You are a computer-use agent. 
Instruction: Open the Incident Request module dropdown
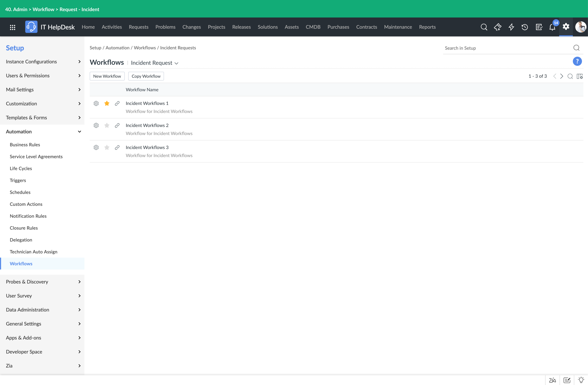point(155,63)
